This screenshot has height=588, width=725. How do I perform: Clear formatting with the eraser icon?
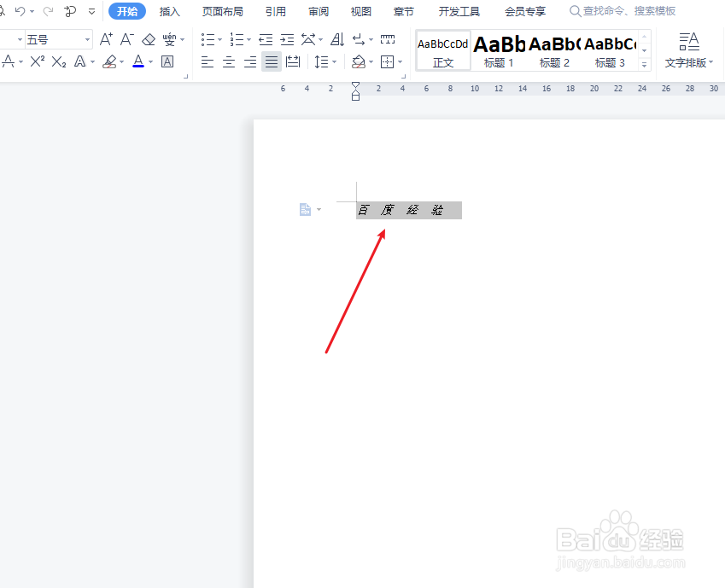149,40
